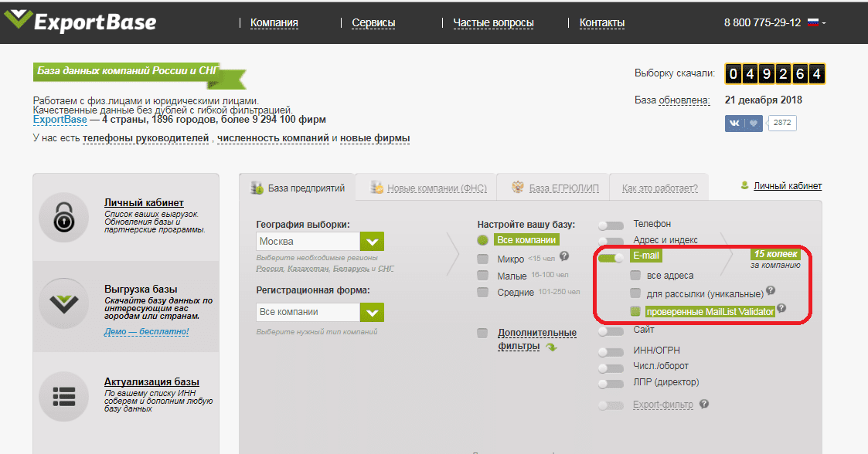Click the База ЕГРЮЛ/ИП emblem icon
The width and height of the screenshot is (868, 454).
pyautogui.click(x=518, y=187)
